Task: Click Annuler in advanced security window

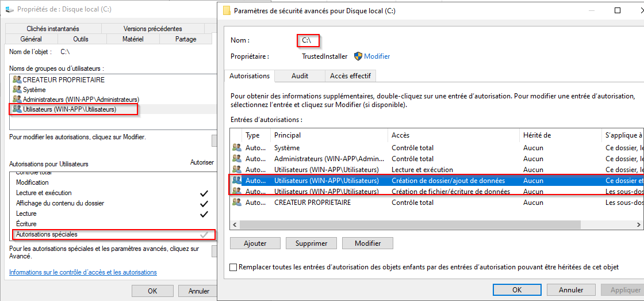Action: coord(571,289)
